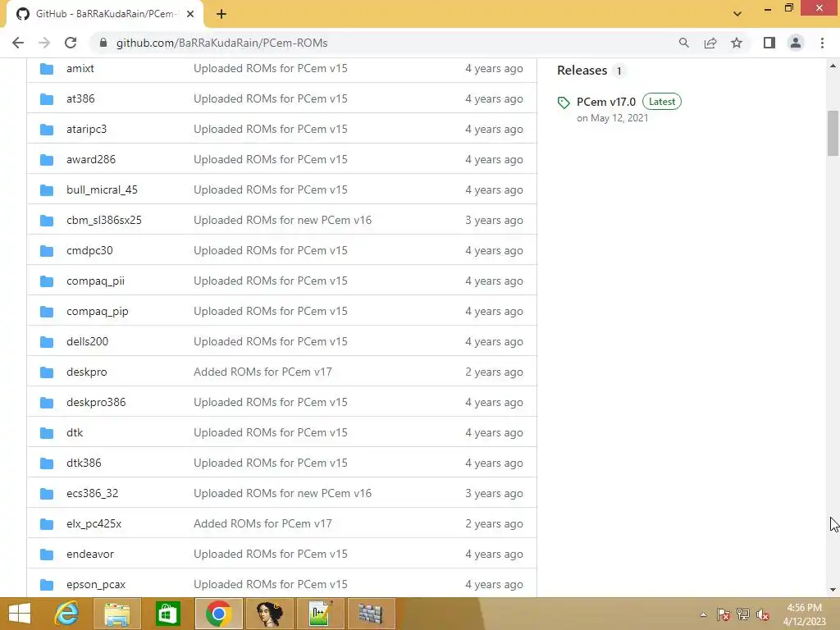840x630 pixels.
Task: Open the dtk folder link
Action: pyautogui.click(x=75, y=433)
